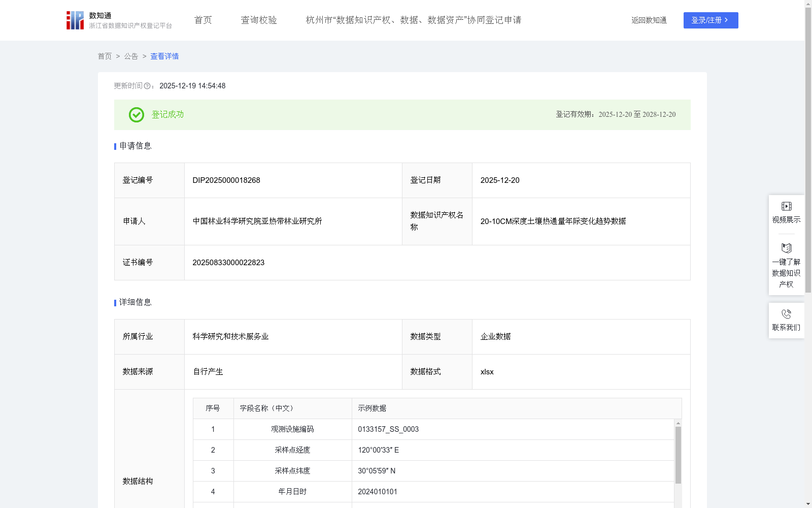Viewport: 812px width, 508px height.
Task: Click the 序号 column header
Action: point(213,408)
